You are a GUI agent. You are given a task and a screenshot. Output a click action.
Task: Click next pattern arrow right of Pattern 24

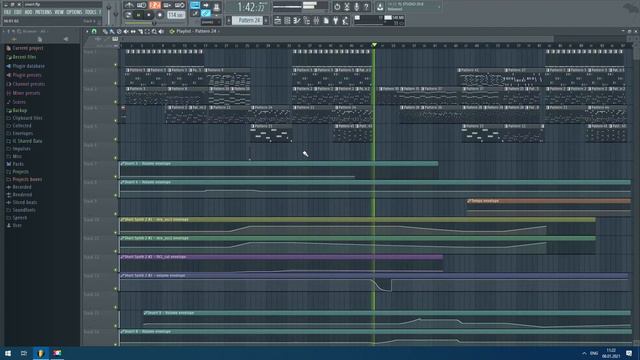266,20
